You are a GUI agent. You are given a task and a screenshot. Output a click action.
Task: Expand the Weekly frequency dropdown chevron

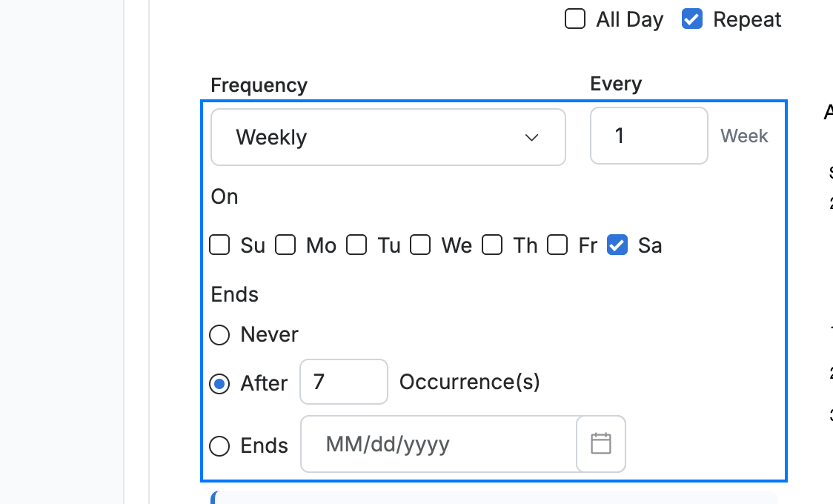coord(531,138)
